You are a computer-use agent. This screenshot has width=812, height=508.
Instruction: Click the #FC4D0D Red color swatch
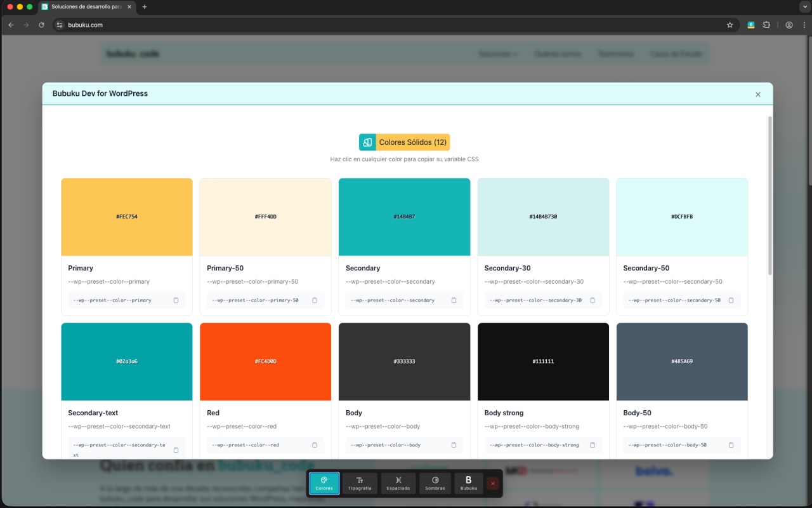click(266, 362)
